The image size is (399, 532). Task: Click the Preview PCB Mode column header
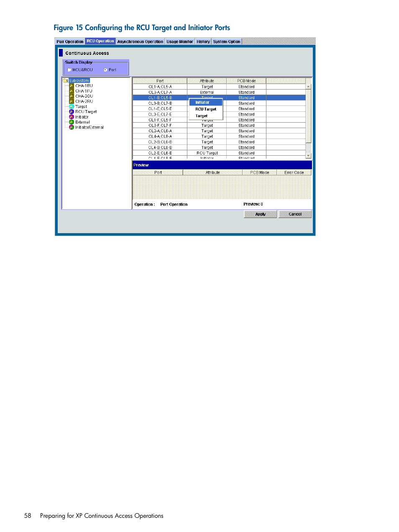tap(260, 172)
